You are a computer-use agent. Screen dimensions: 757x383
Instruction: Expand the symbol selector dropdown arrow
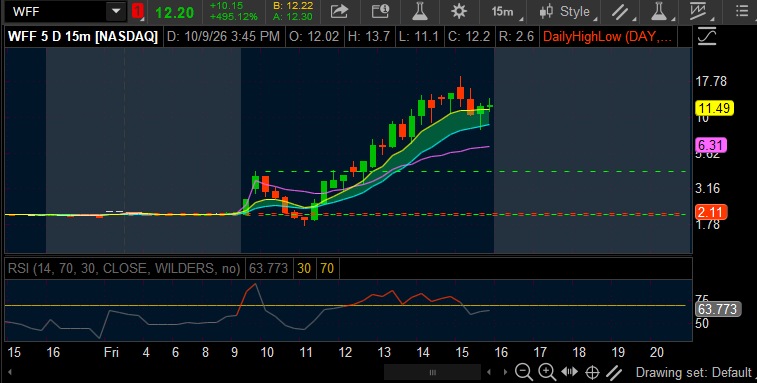[x=116, y=12]
